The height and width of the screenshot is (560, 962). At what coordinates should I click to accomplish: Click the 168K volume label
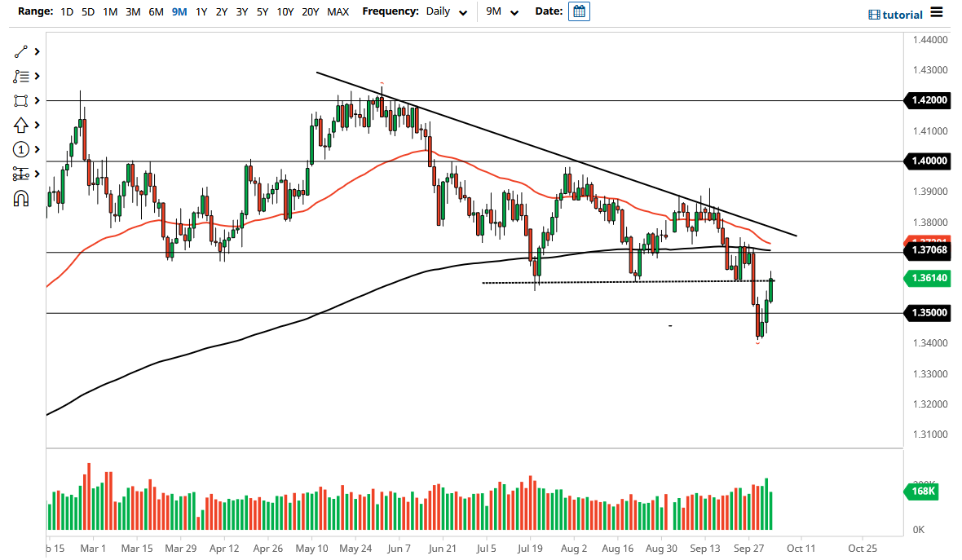[x=922, y=491]
